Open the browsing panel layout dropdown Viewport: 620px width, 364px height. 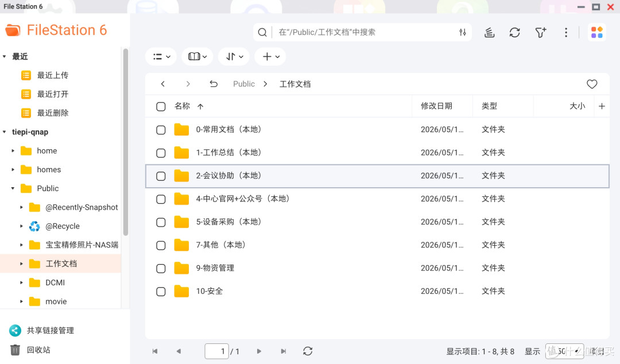point(197,57)
